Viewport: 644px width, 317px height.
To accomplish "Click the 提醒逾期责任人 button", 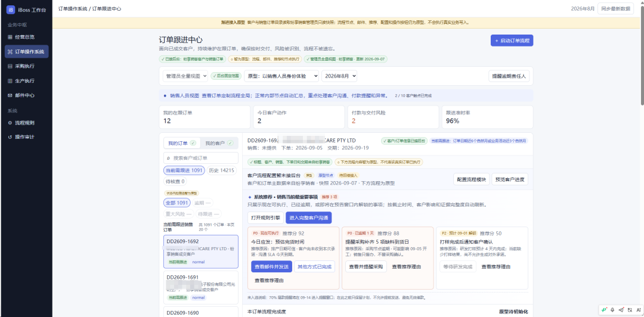I will coord(509,76).
